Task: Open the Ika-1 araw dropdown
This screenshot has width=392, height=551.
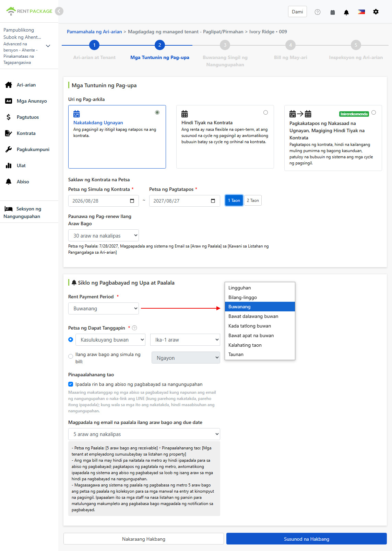Action: pyautogui.click(x=185, y=340)
